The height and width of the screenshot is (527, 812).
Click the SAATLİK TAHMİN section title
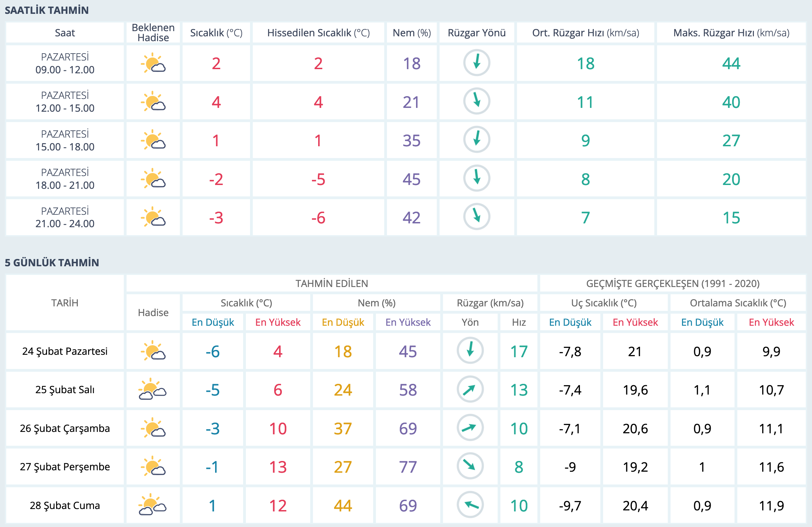[x=47, y=10]
